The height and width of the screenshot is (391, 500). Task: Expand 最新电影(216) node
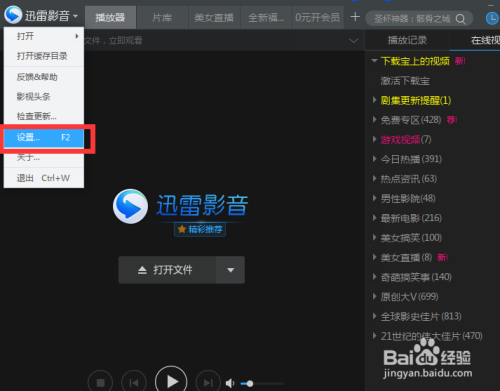tap(374, 218)
